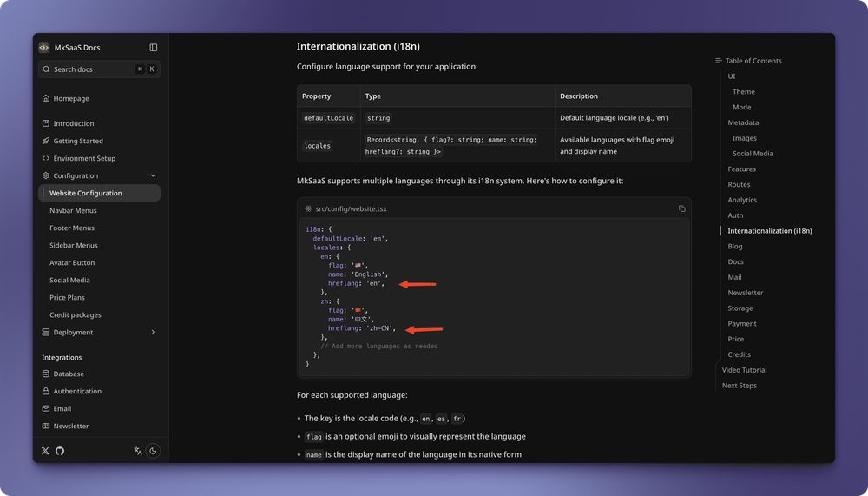Click the MkSaaS Docs logo icon

tap(43, 48)
